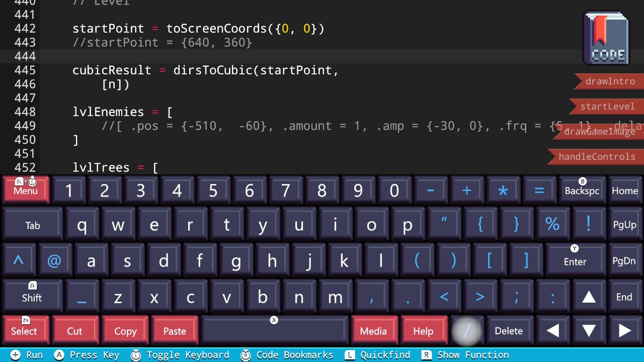Click the Help button

423,330
